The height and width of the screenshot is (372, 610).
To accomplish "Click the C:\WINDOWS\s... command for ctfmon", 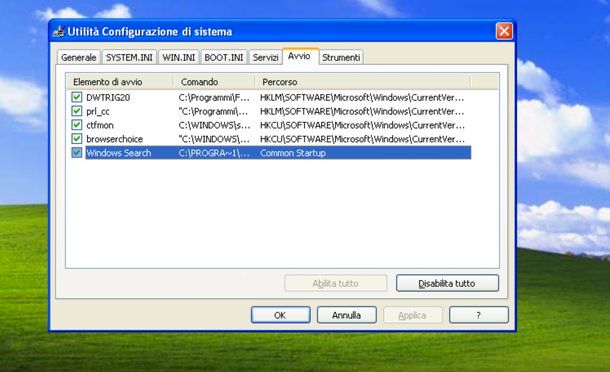I will point(214,125).
